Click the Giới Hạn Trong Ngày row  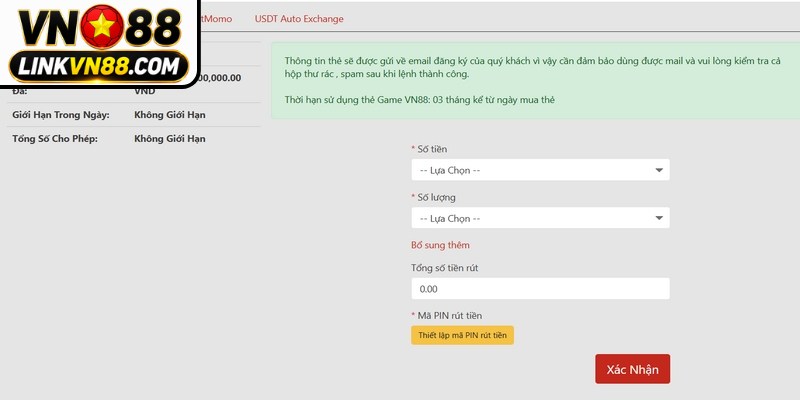[x=133, y=115]
